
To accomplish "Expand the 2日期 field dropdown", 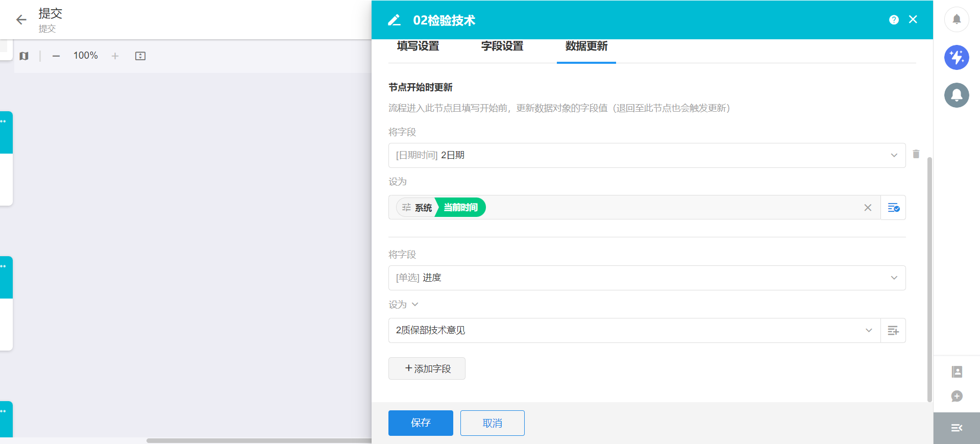I will pos(894,156).
